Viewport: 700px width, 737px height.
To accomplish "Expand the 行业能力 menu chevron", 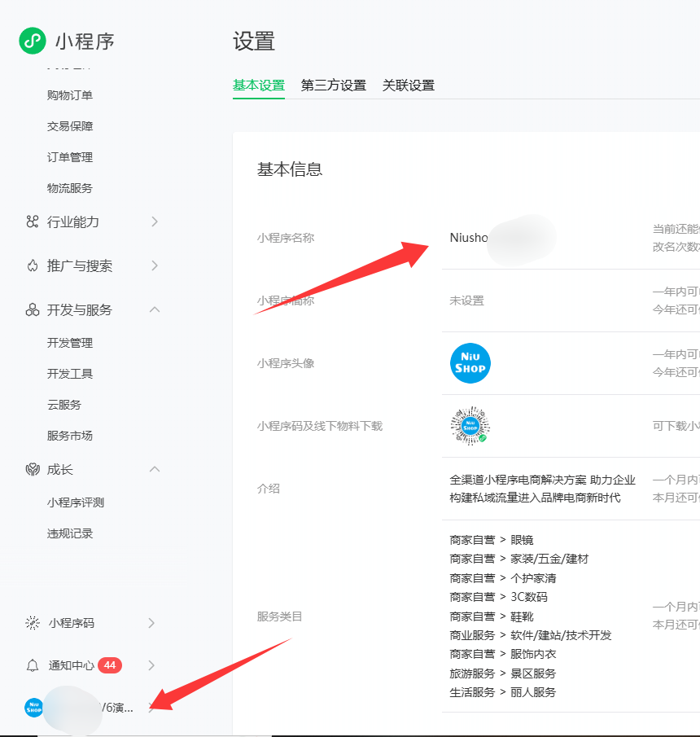I will [x=155, y=222].
